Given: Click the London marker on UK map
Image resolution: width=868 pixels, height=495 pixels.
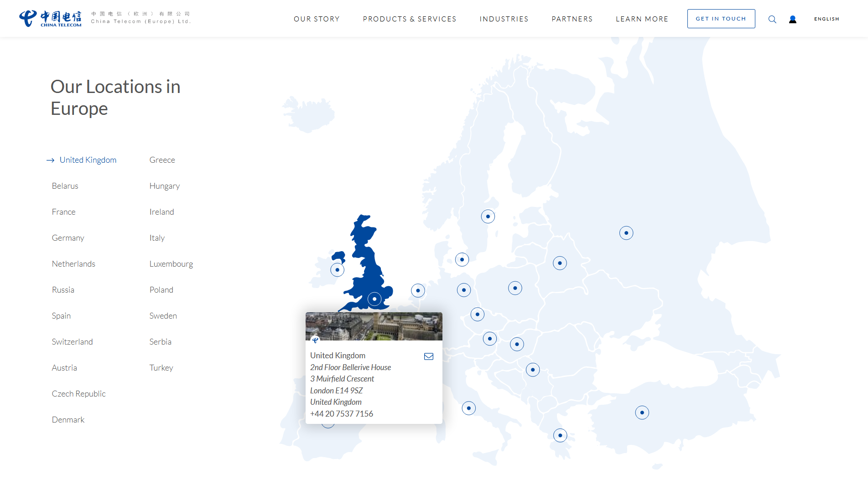Looking at the screenshot, I should pos(374,299).
